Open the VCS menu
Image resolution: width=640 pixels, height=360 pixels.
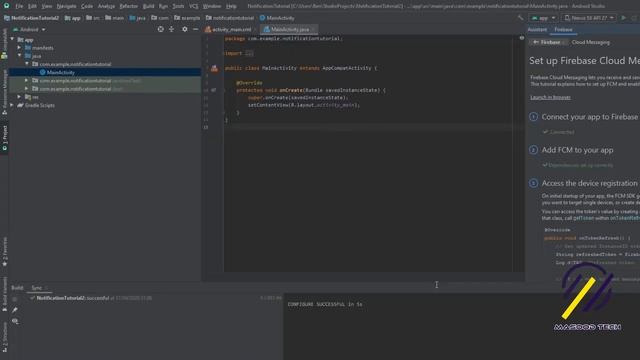coord(193,6)
